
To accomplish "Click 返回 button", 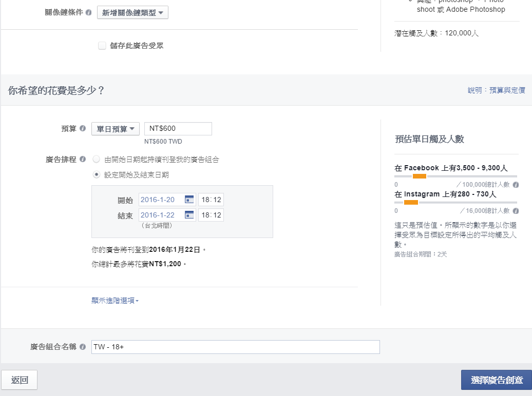I will (x=20, y=380).
